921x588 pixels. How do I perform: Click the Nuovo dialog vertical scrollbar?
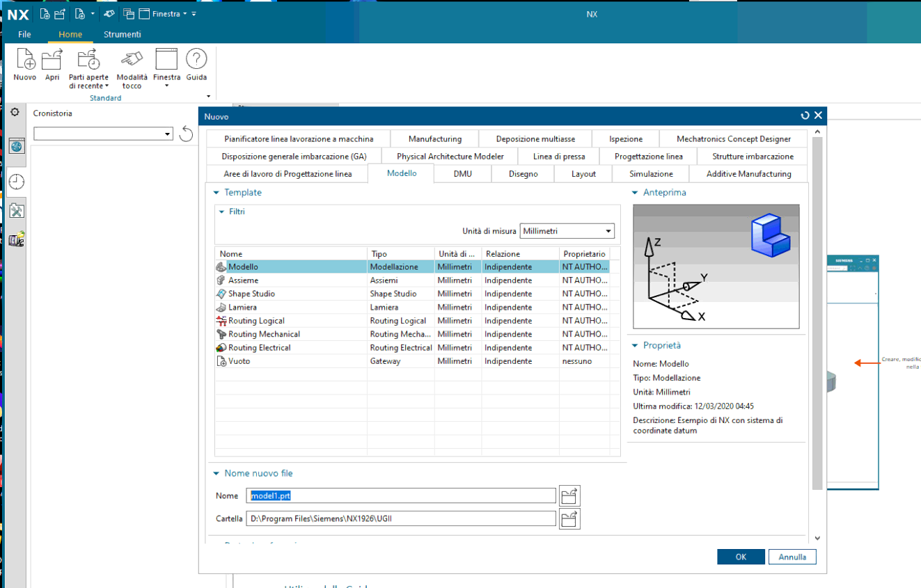click(817, 313)
